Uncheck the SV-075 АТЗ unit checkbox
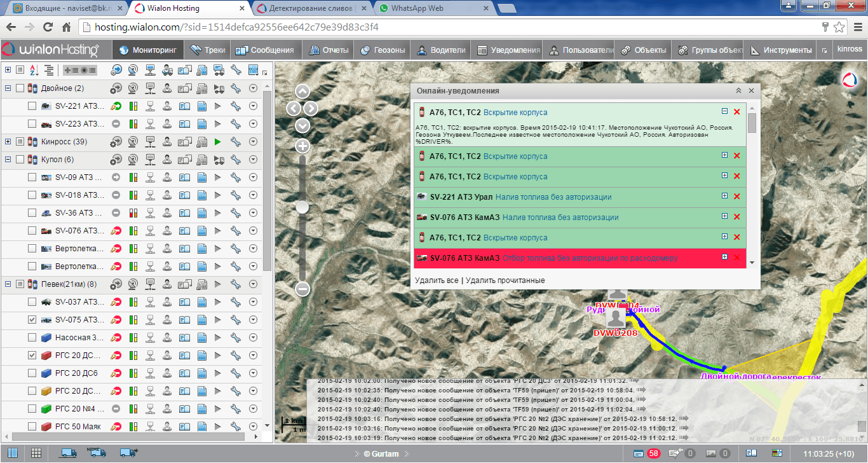 [x=32, y=320]
